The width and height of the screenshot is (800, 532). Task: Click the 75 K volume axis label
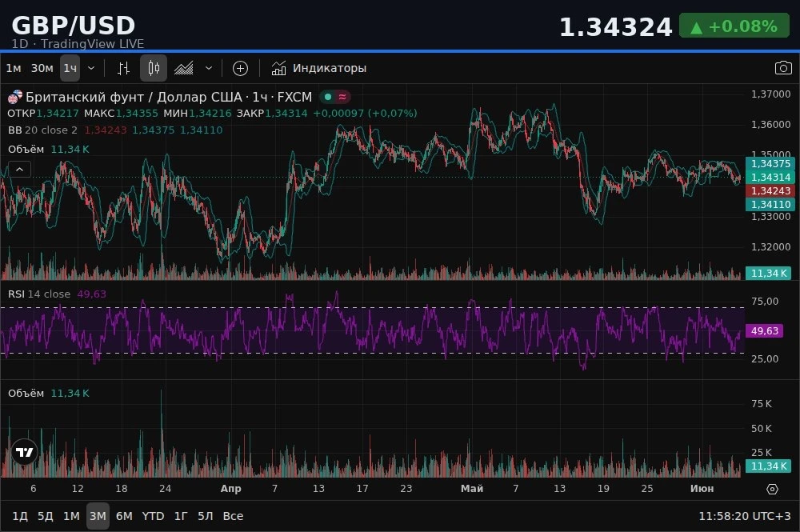click(762, 404)
